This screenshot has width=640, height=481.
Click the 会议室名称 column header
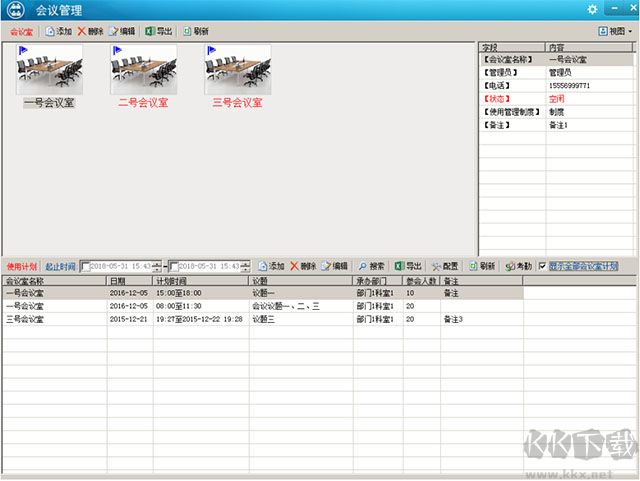[x=54, y=281]
